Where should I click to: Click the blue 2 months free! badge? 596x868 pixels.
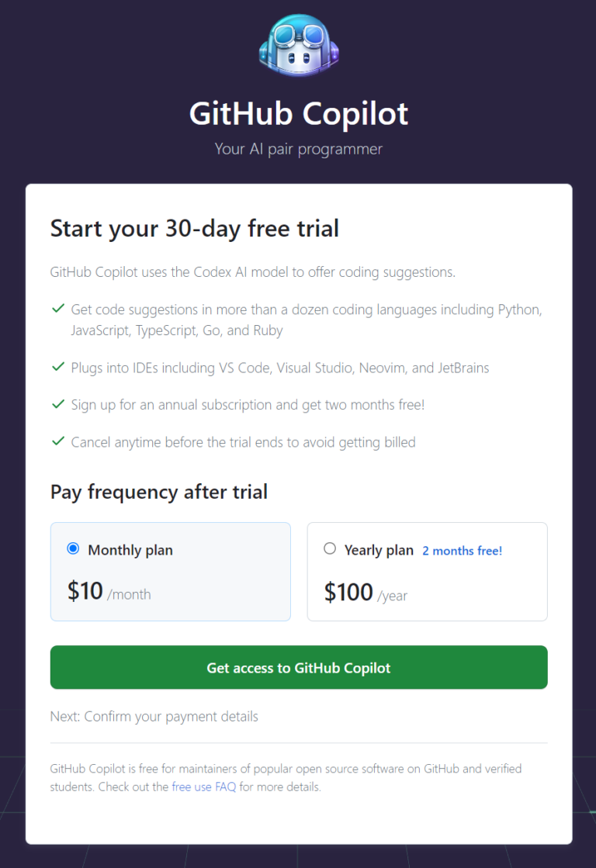point(462,551)
